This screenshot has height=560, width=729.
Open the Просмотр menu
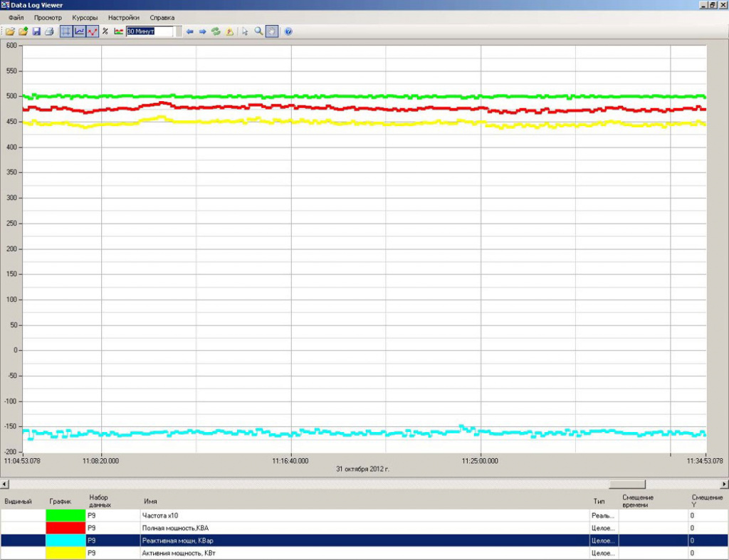tap(48, 18)
